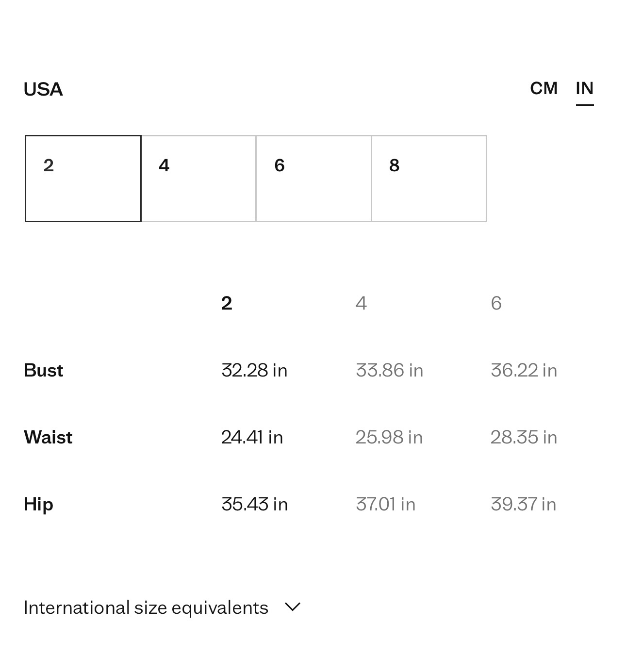Click the Bust row label
Viewport: 626px width, 672px height.
pyautogui.click(x=43, y=370)
